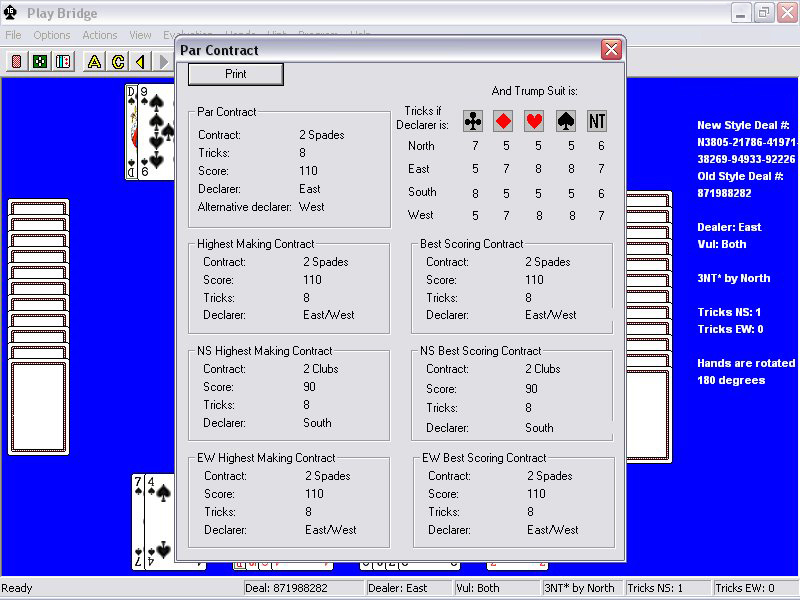This screenshot has height=600, width=800.
Task: Click the green dice toolbar icon
Action: tap(39, 62)
